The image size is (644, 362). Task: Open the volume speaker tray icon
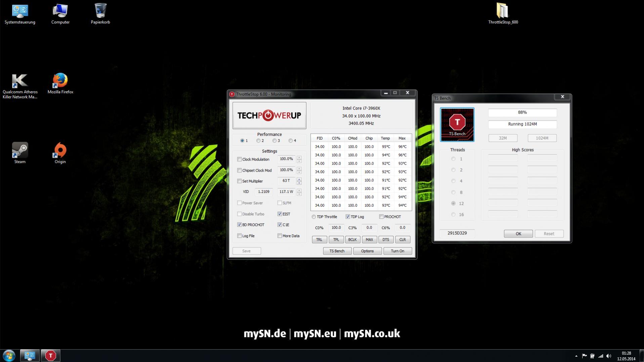click(x=608, y=356)
